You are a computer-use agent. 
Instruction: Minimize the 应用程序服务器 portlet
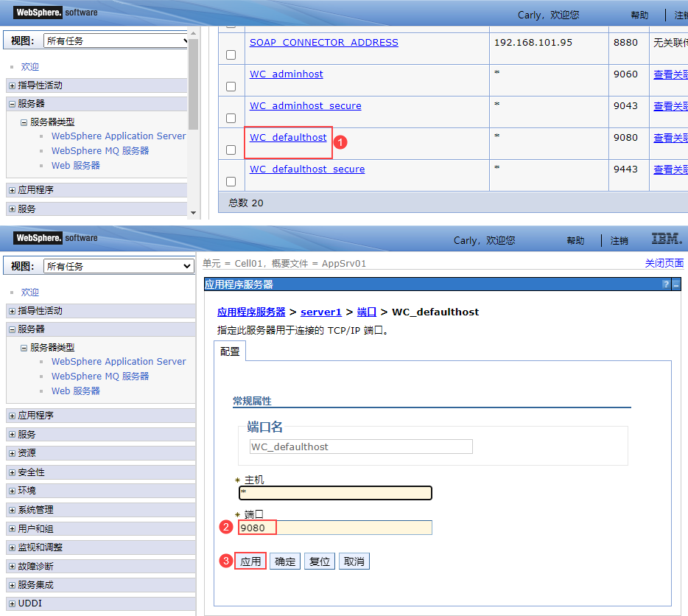[676, 284]
